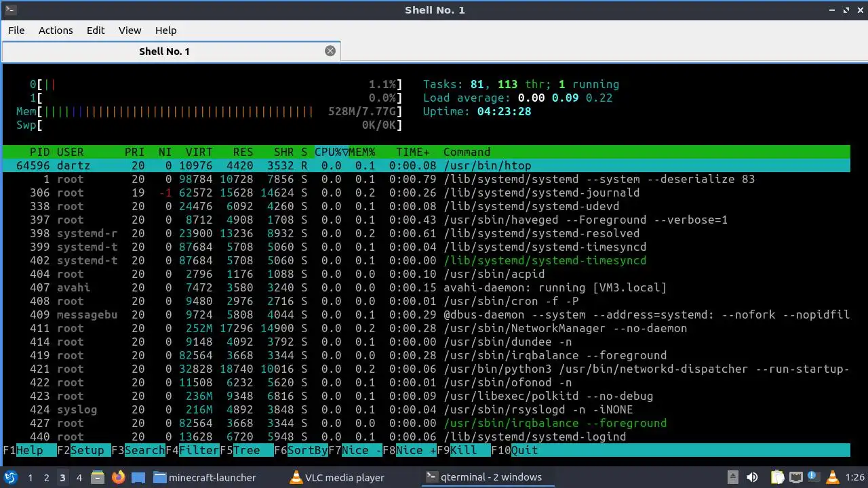Select the /usr/sbin/dundee process row
868x488 pixels.
click(426, 342)
